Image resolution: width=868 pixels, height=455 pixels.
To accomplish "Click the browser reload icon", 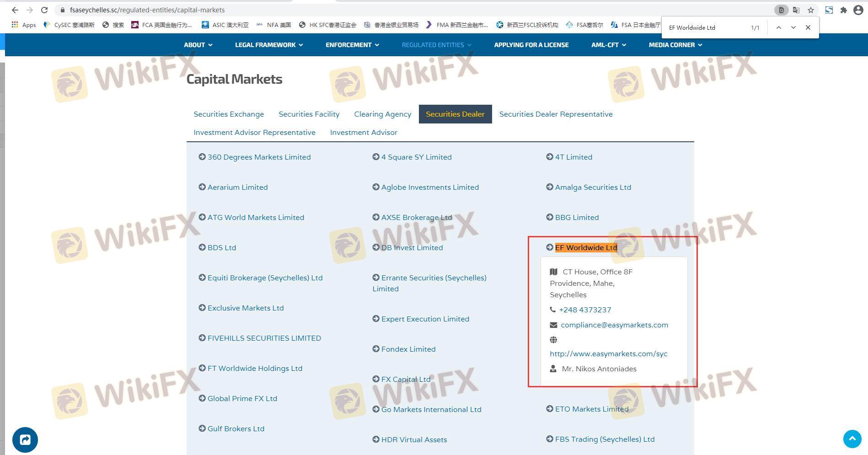I will point(44,10).
